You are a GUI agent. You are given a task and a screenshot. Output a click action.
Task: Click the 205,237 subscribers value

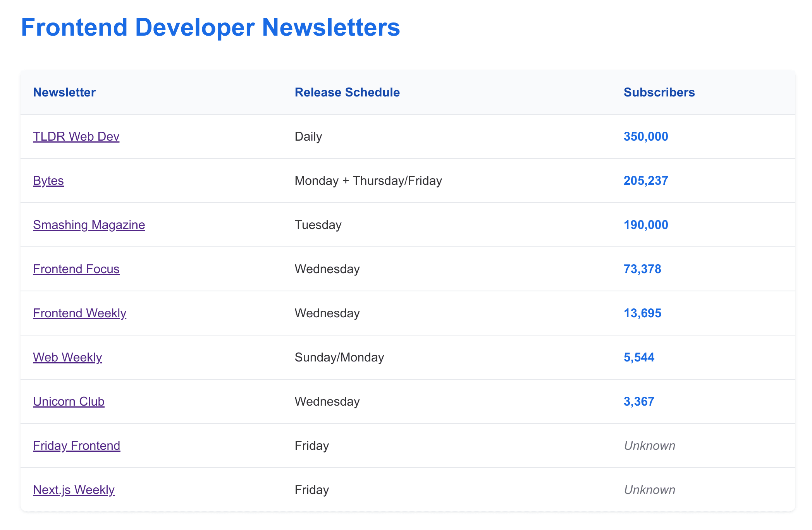646,181
